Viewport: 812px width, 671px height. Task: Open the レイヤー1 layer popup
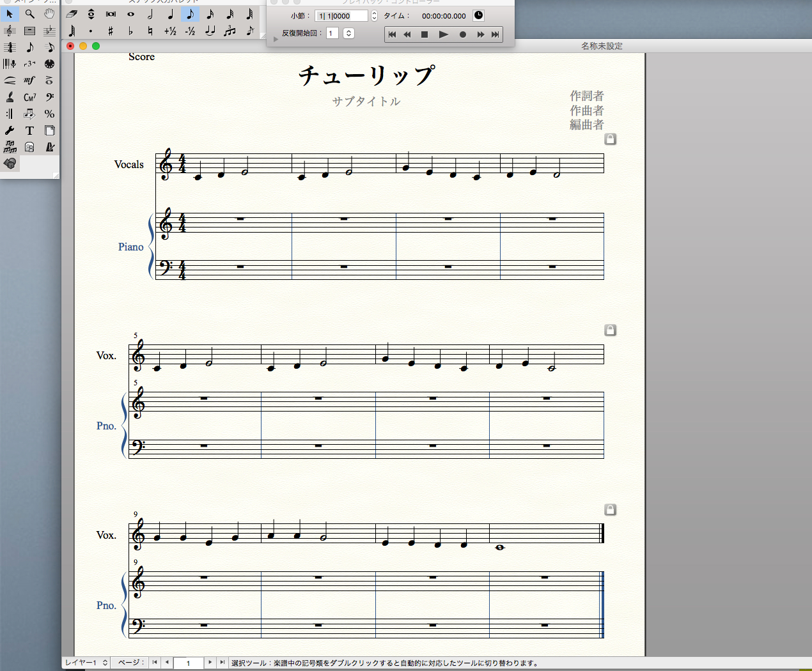pyautogui.click(x=86, y=663)
